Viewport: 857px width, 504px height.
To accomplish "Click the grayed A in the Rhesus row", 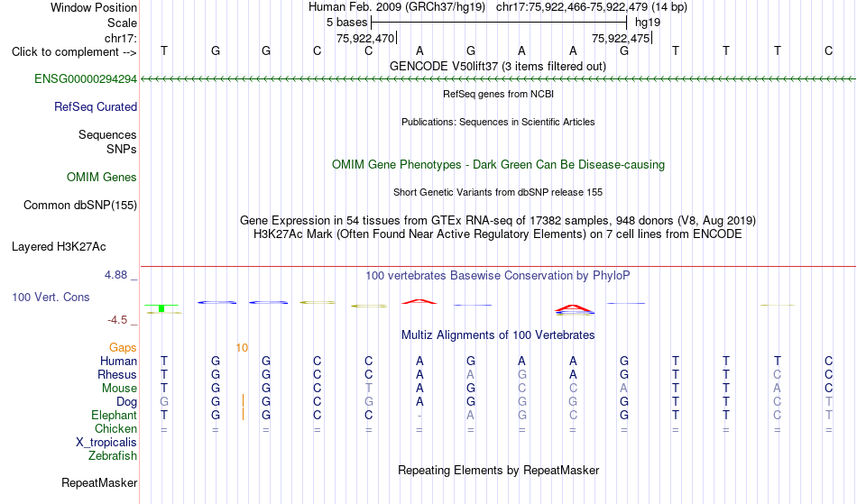I will (x=471, y=374).
